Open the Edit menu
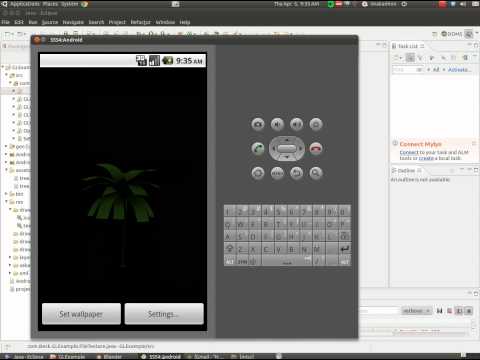 click(19, 22)
